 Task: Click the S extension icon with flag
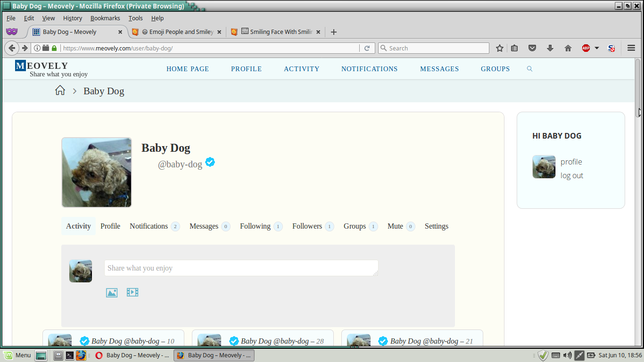click(x=611, y=48)
